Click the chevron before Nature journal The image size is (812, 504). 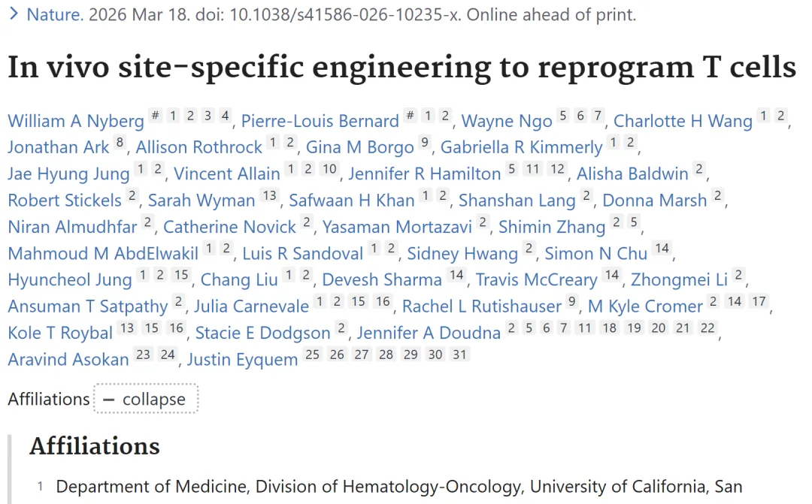14,14
